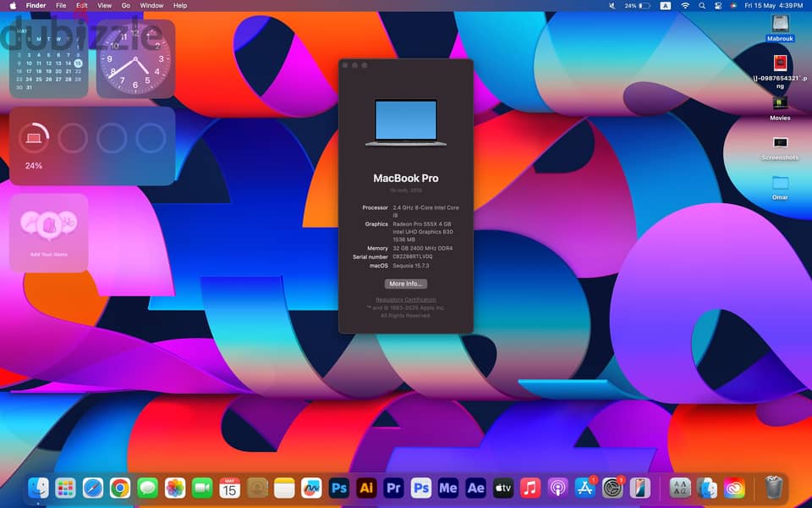Open System Settings from the Dock
Screen dimensions: 812x508
(x=612, y=488)
